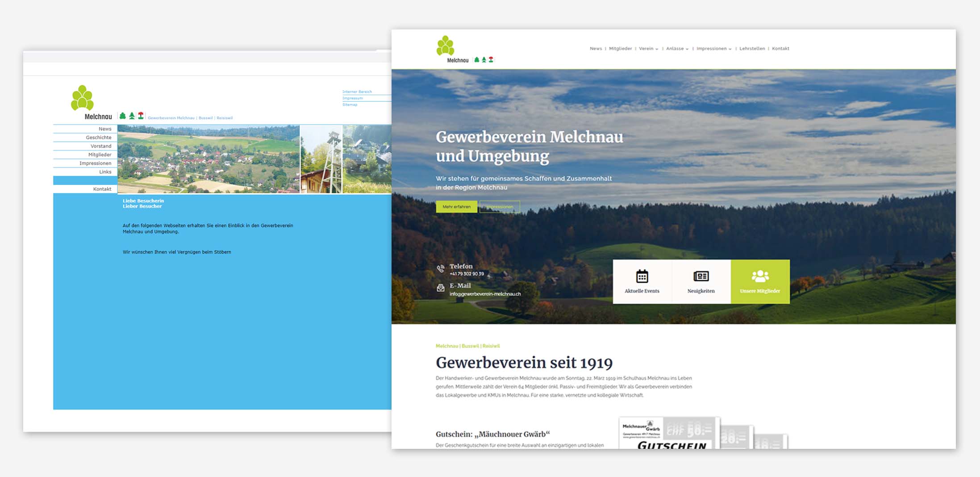Click the Mehr erfahren button
This screenshot has height=477, width=980.
(456, 207)
